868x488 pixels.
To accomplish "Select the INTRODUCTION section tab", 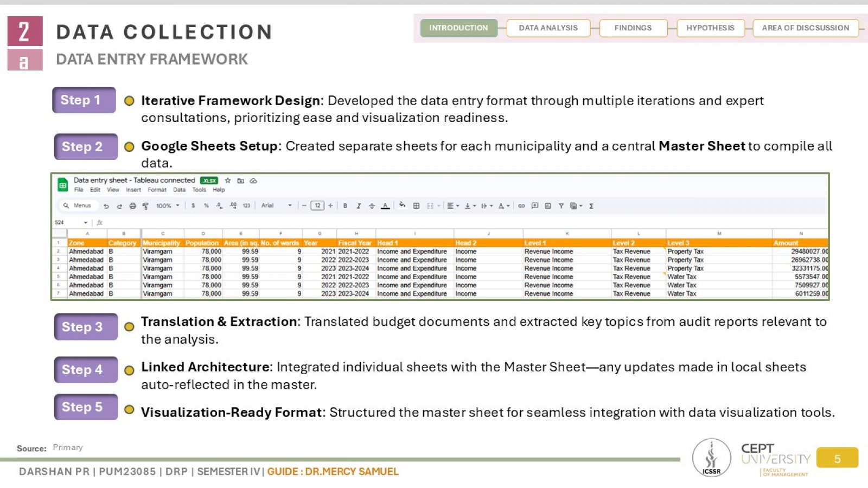I will (458, 28).
